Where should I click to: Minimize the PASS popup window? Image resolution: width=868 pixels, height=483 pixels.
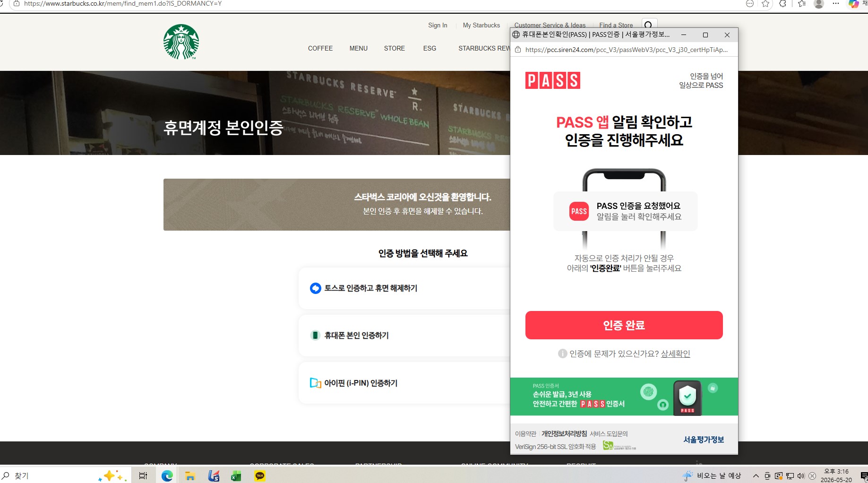[x=683, y=35]
